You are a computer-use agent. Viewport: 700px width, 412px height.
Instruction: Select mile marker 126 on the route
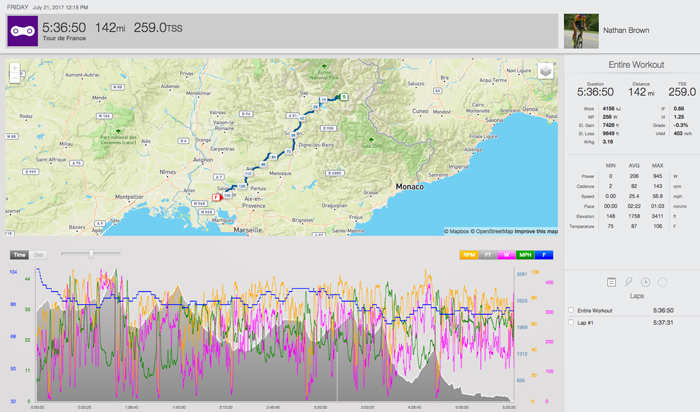pos(242,186)
